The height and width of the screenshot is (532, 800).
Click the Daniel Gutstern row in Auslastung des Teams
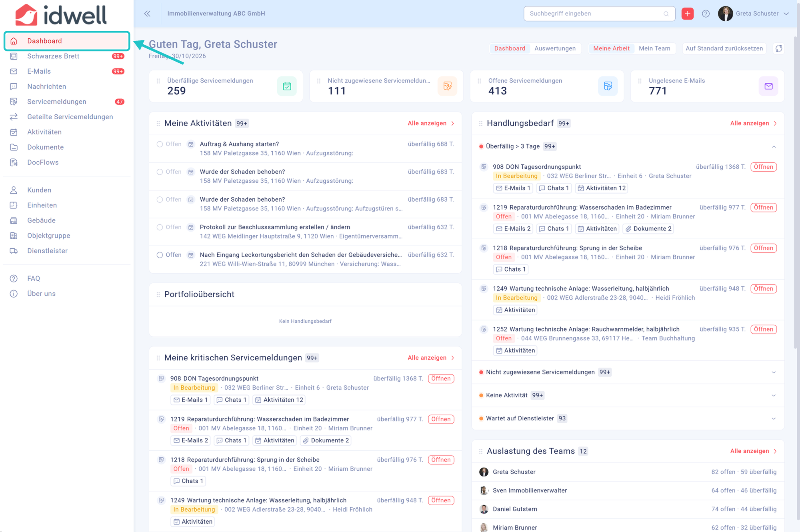coord(628,509)
